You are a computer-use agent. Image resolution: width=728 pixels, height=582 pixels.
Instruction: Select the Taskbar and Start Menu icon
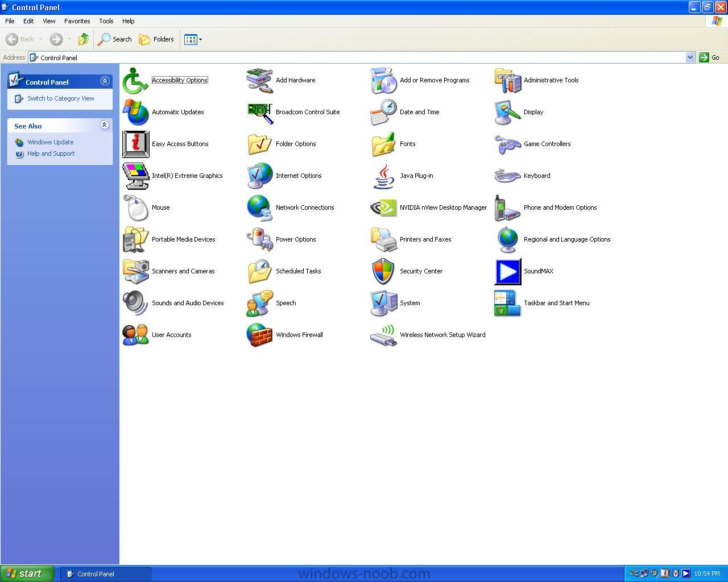[x=507, y=303]
